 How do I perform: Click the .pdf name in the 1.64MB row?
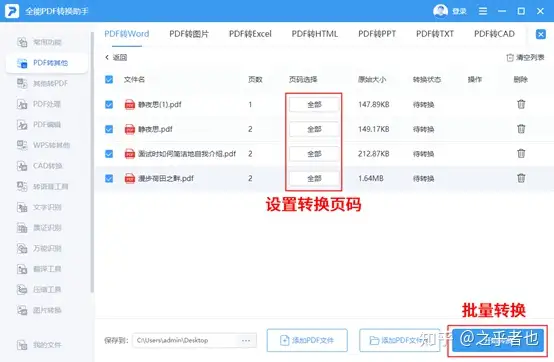[166, 178]
